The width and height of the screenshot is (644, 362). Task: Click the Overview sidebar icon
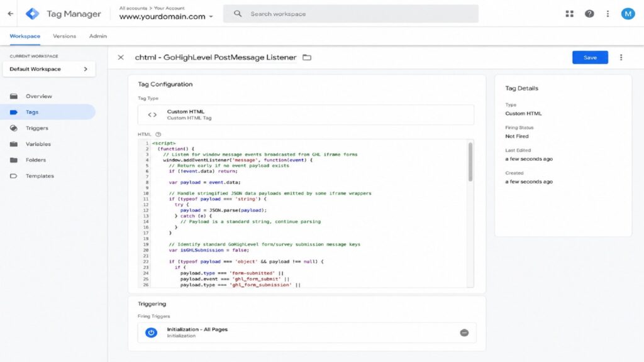tap(14, 96)
